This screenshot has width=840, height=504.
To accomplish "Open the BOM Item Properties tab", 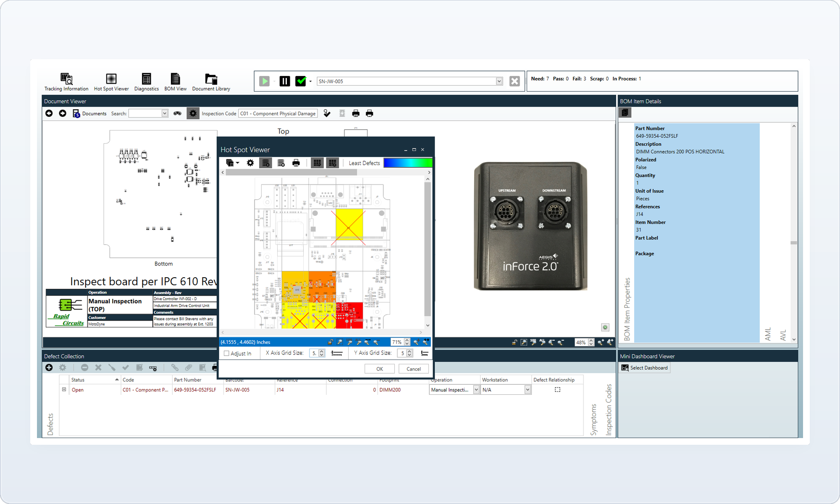I will [627, 309].
